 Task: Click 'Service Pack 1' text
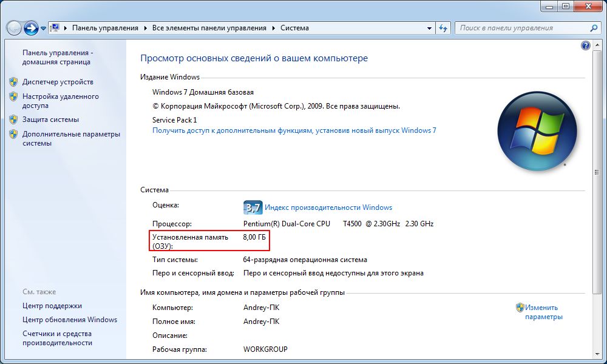(x=175, y=120)
